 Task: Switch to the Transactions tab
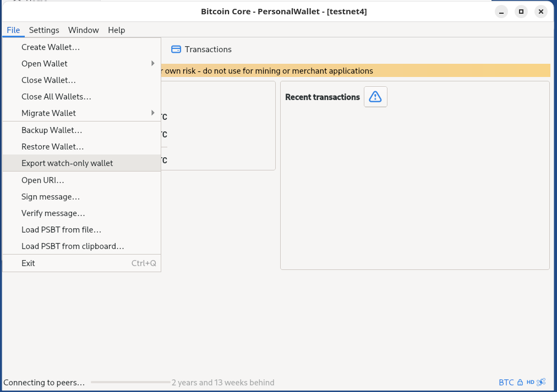point(201,49)
